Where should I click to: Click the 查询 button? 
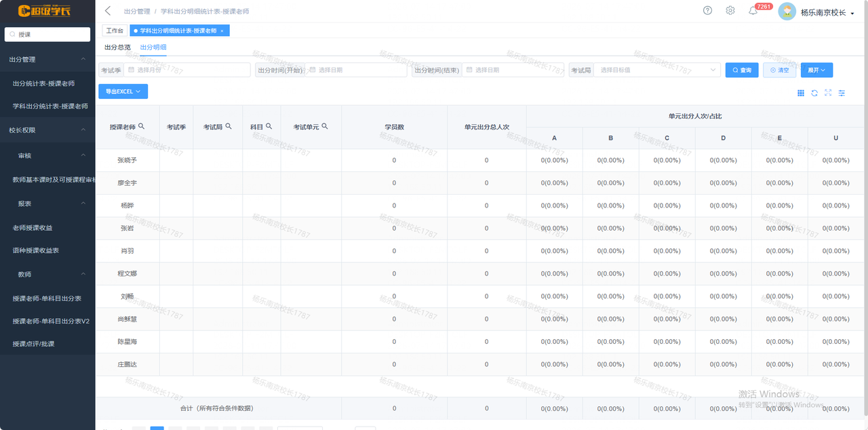[742, 70]
